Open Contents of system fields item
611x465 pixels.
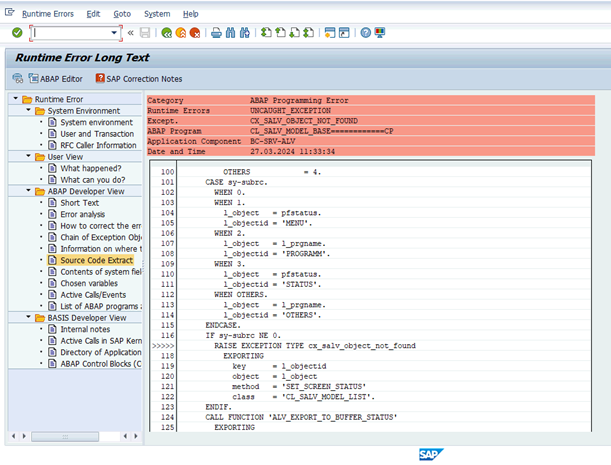click(x=101, y=272)
